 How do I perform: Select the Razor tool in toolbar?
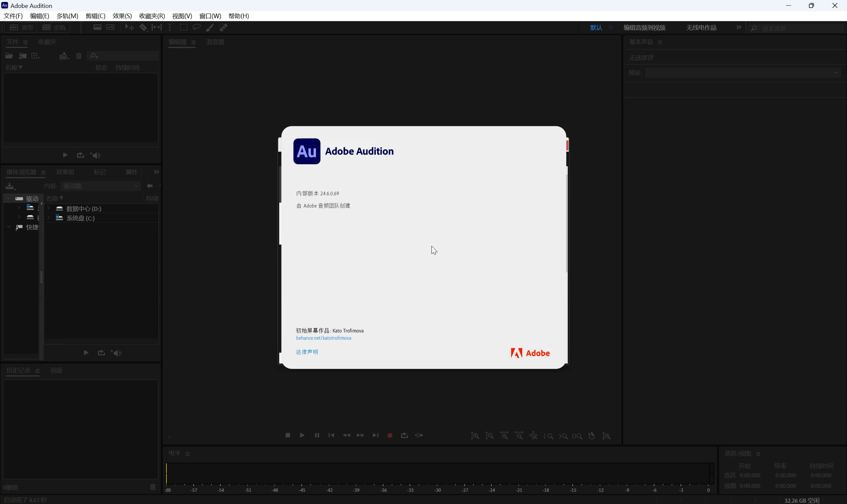(x=143, y=27)
